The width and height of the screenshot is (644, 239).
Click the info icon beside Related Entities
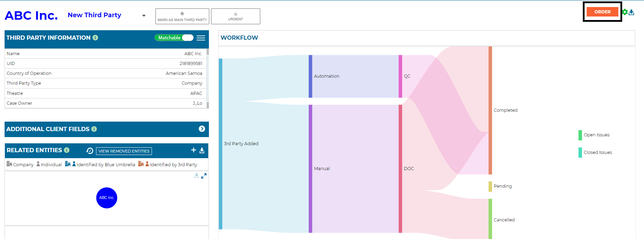coord(66,150)
